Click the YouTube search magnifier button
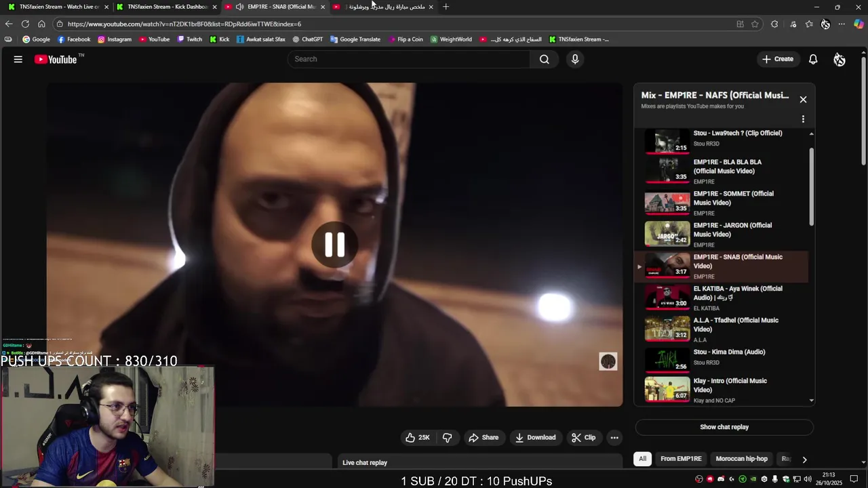Screen dimensions: 868x488 coord(545,59)
